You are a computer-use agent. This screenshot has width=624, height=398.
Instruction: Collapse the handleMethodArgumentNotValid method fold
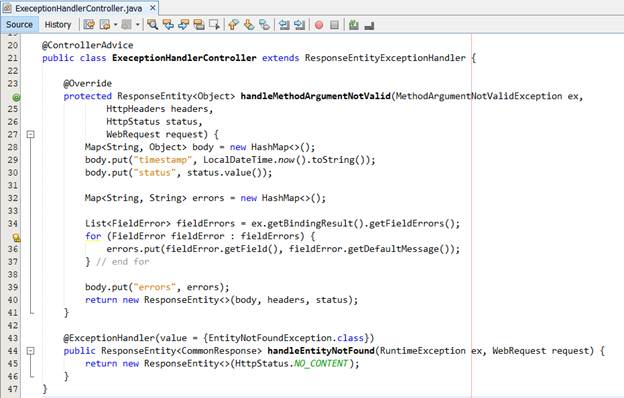(x=30, y=135)
